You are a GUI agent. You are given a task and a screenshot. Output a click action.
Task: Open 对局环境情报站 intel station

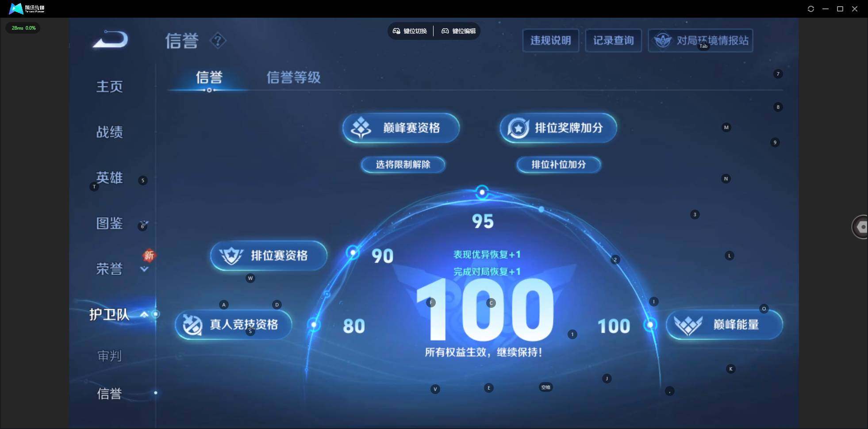700,40
